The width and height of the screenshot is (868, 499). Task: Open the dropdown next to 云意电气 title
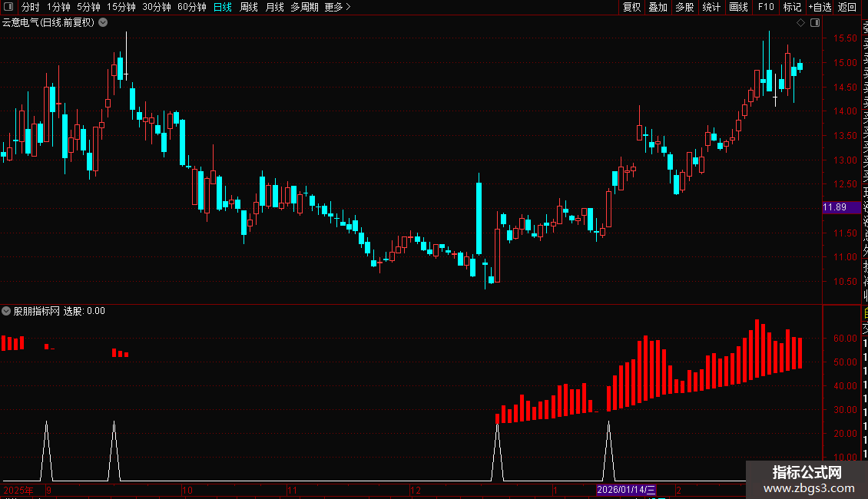[x=103, y=23]
